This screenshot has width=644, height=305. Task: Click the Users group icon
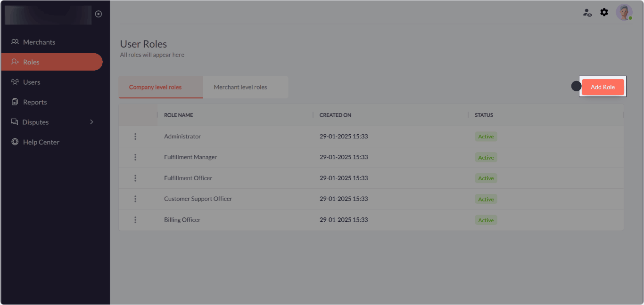(x=15, y=82)
